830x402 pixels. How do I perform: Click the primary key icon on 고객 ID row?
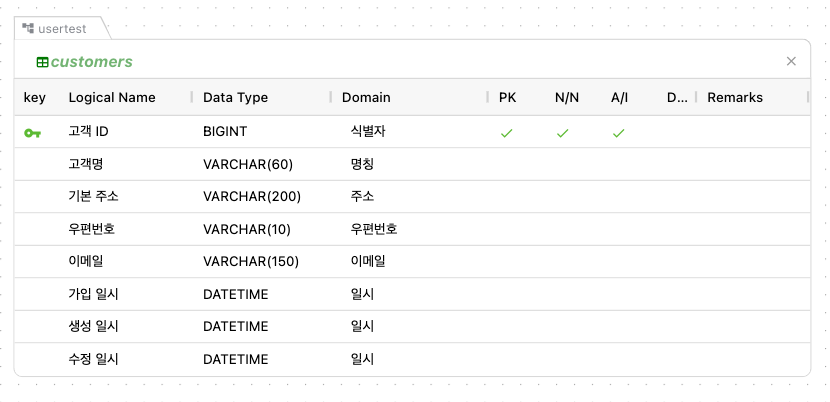click(x=32, y=133)
